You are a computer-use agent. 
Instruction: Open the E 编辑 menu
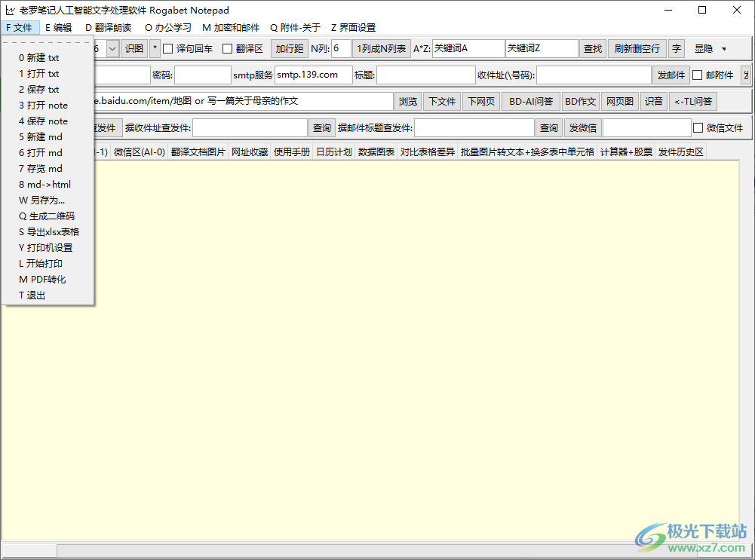[57, 27]
